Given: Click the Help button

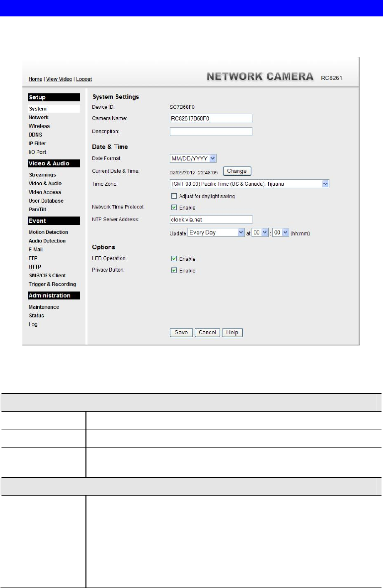Looking at the screenshot, I should [x=232, y=333].
